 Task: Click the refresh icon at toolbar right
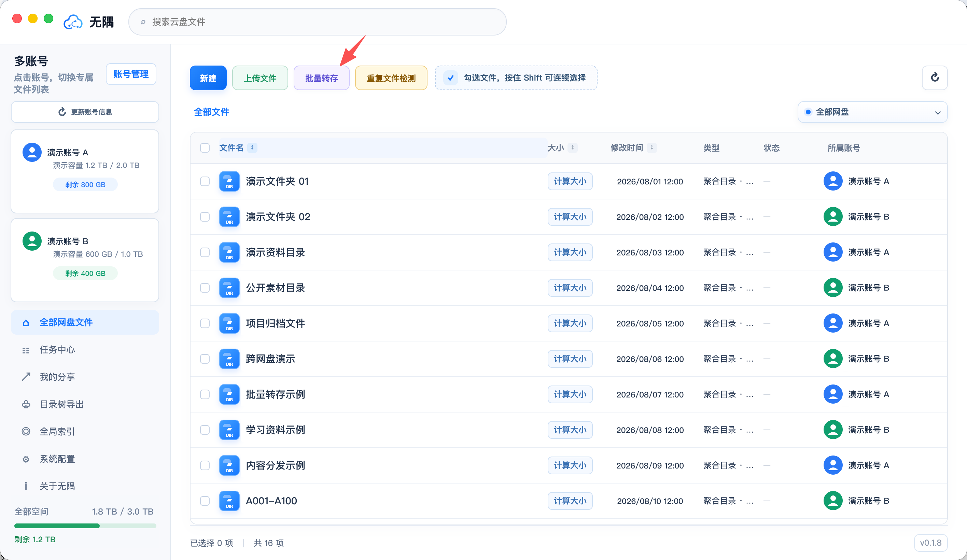coord(934,78)
